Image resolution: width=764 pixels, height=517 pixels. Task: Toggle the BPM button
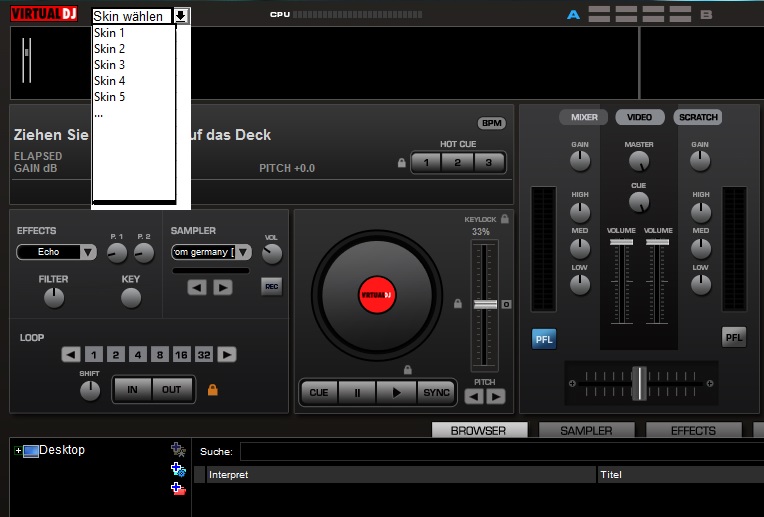click(492, 123)
